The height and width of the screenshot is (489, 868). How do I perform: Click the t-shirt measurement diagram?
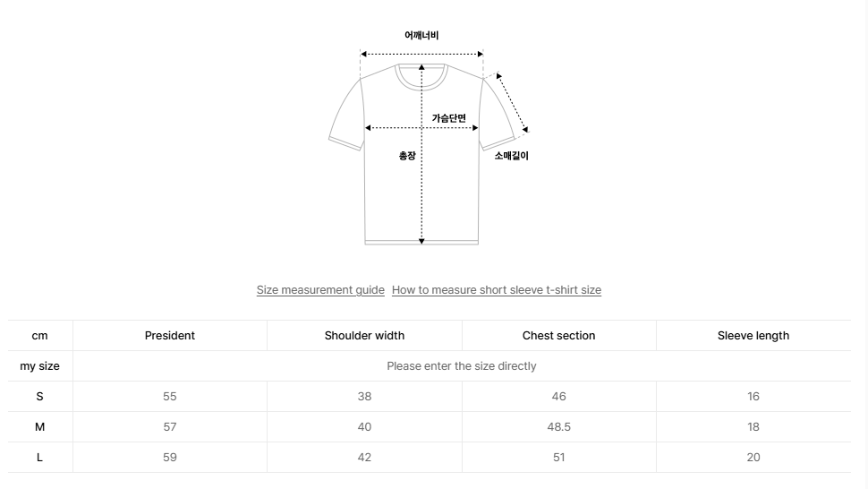(x=429, y=137)
